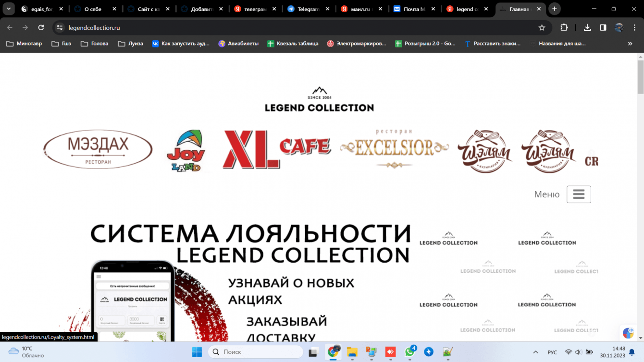Open the Голова bookmarks folder
The width and height of the screenshot is (644, 362).
[94, 43]
